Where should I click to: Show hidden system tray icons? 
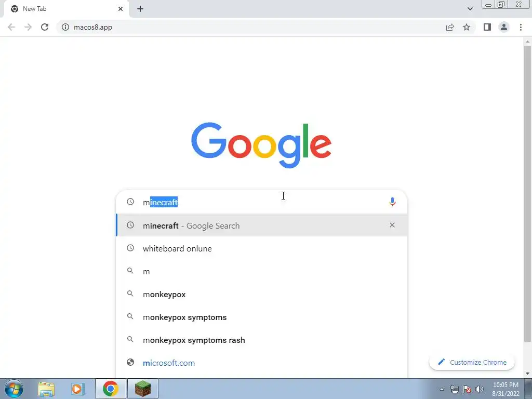(442, 389)
